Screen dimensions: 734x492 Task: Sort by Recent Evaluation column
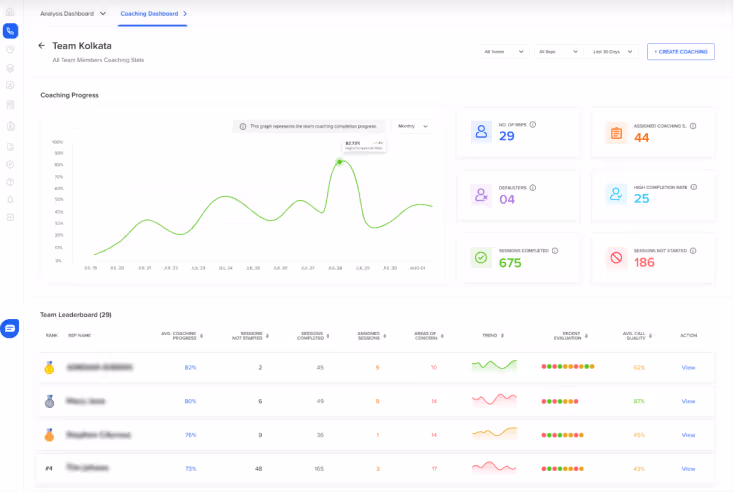[x=586, y=336]
